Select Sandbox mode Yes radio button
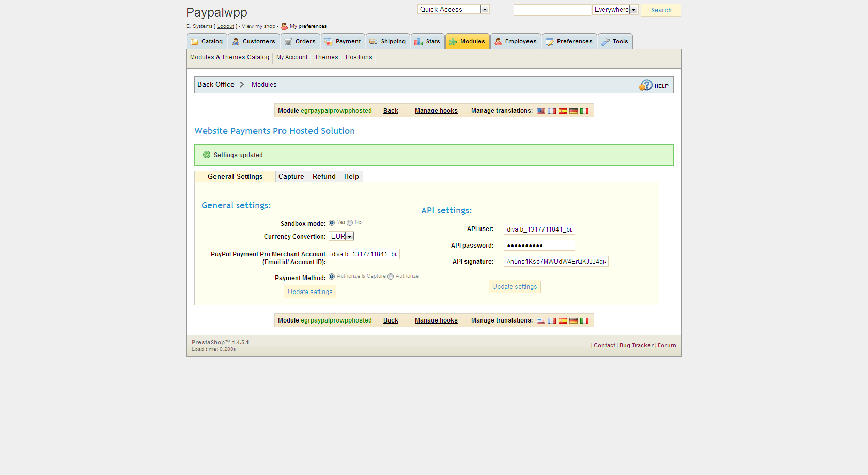Screen dimensions: 868x475 [332, 223]
